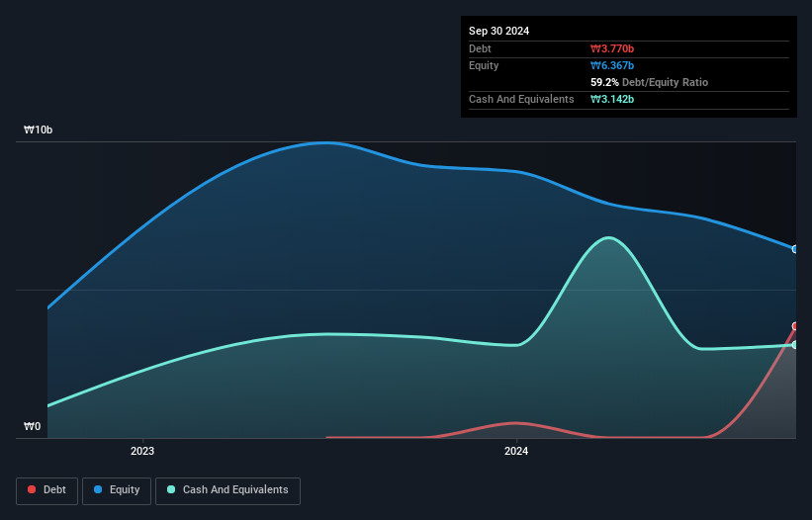
Task: Click the teal Cash And Equivalents legend dot
Action: [x=171, y=489]
